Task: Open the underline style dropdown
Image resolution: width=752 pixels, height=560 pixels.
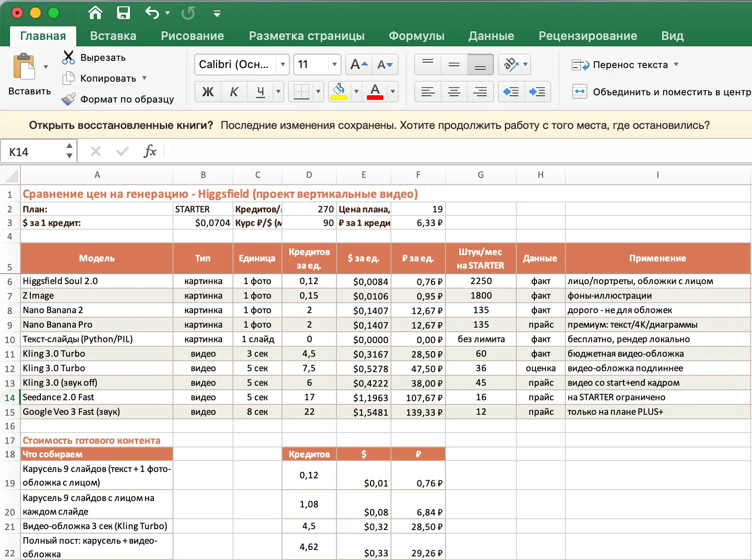Action: [278, 92]
